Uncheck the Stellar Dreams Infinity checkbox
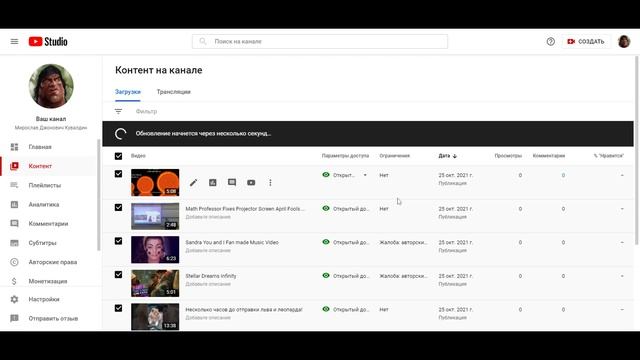 [118, 274]
